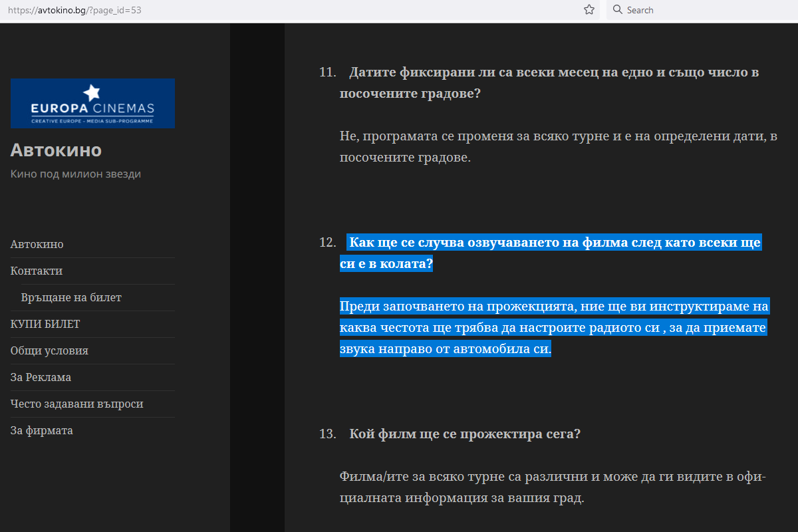Click the tagline Кино под милион звезди

(x=76, y=174)
